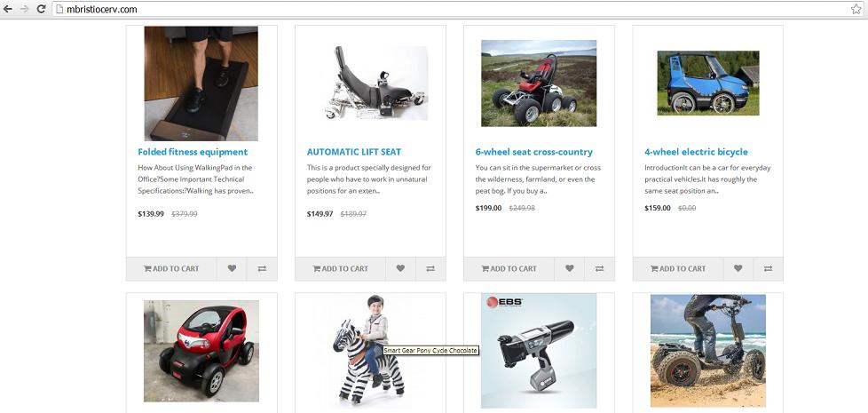Image resolution: width=868 pixels, height=413 pixels.
Task: Add AUTOMATIC LIFT SEAT to wishlist
Action: (x=400, y=268)
